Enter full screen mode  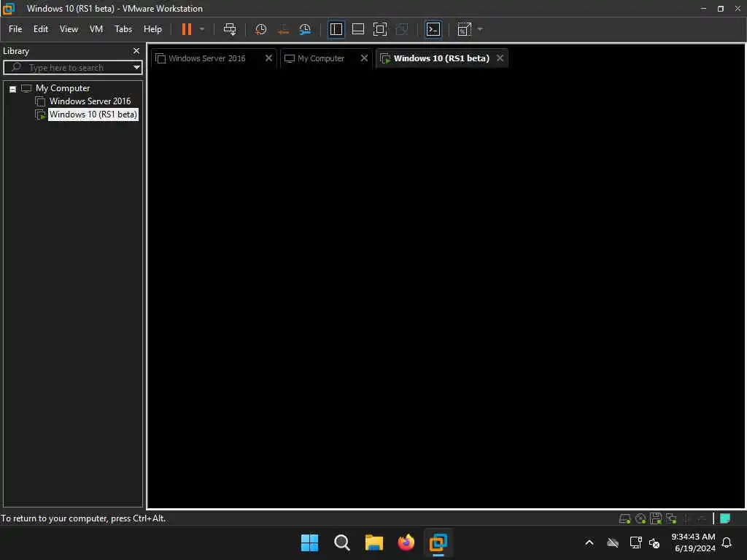click(379, 29)
